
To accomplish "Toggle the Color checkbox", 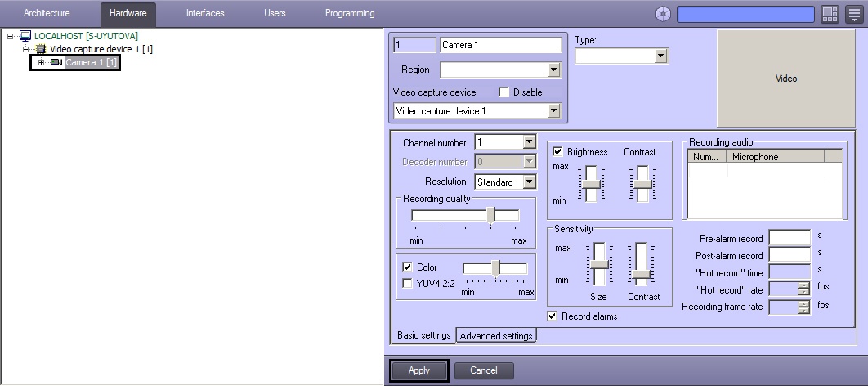I will point(407,267).
